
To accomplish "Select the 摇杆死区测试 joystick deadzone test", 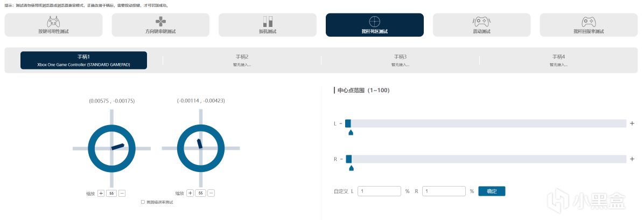I will tap(374, 25).
